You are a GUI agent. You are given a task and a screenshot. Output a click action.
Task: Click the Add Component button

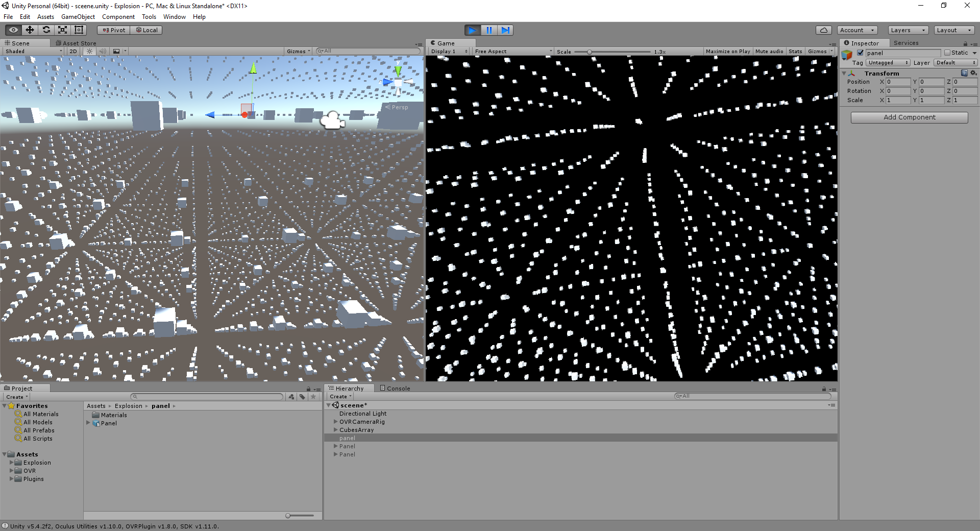pyautogui.click(x=910, y=117)
